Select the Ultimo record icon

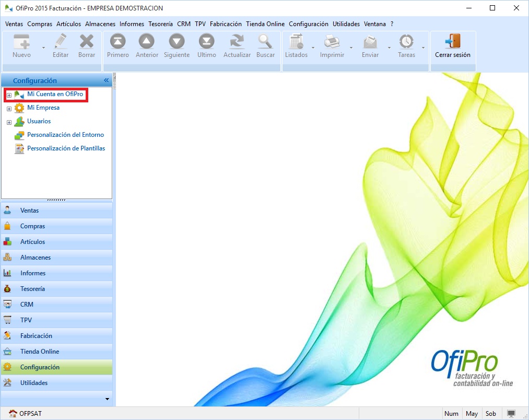tap(207, 42)
